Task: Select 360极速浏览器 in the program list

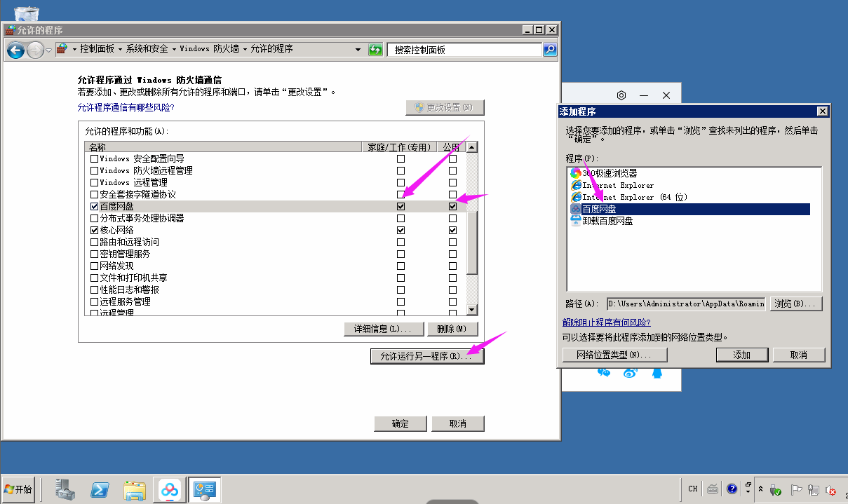Action: (x=609, y=173)
